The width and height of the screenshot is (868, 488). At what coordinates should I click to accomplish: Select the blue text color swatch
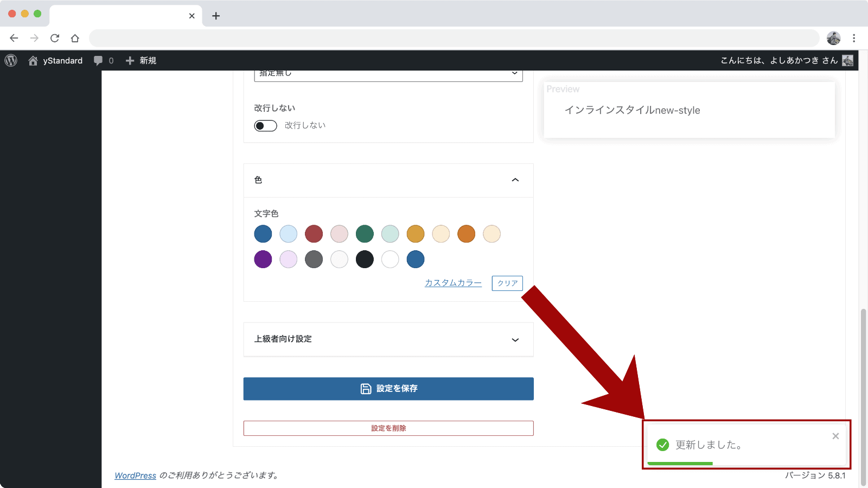(x=263, y=234)
